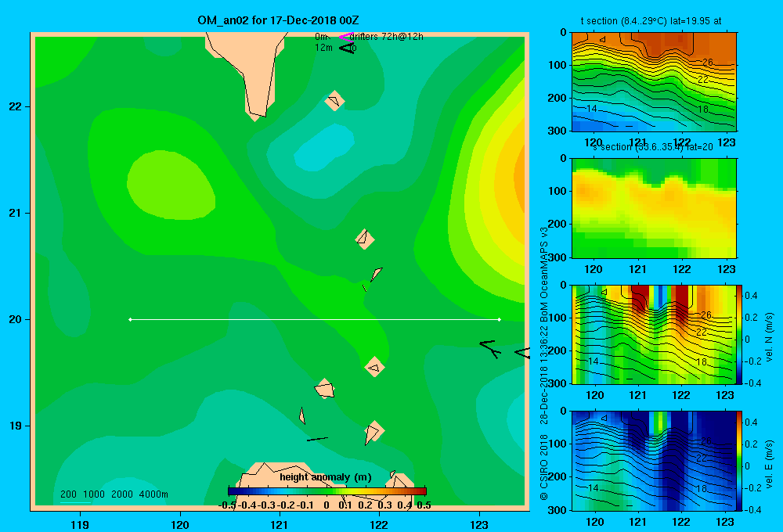Click latitude label '19' on main map
This screenshot has height=532, width=783.
16,426
